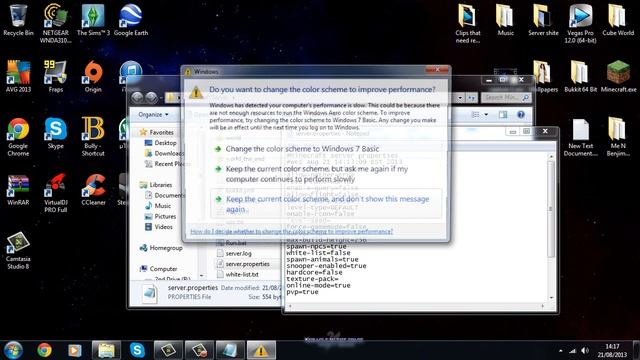This screenshot has width=640, height=360.
Task: Open Windows Media Player taskbar icon
Action: click(75, 350)
